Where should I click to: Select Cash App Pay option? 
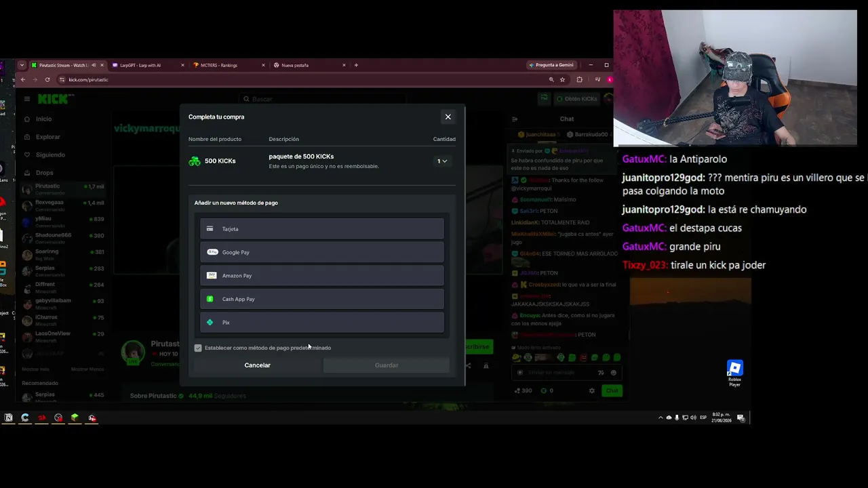322,299
